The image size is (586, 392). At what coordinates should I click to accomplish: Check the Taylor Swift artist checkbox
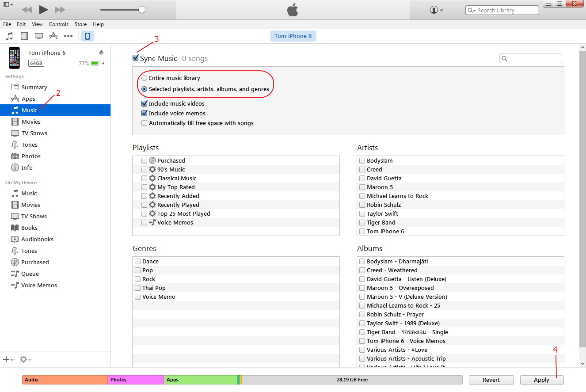tap(362, 213)
